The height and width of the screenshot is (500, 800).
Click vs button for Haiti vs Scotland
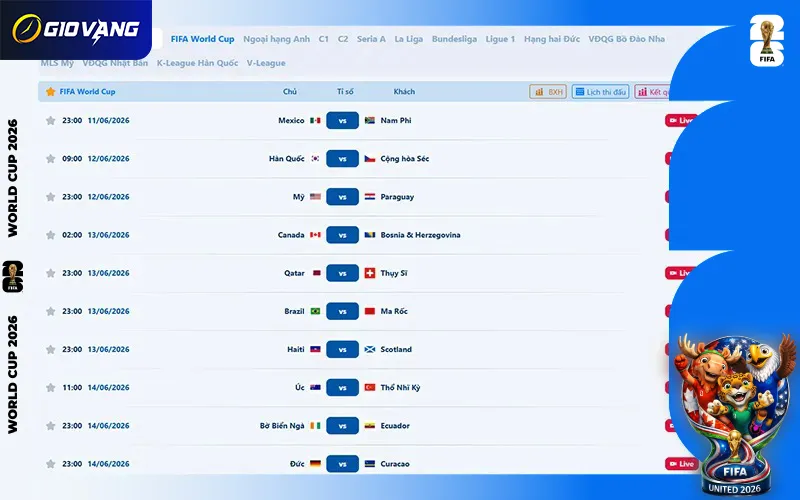click(x=342, y=349)
